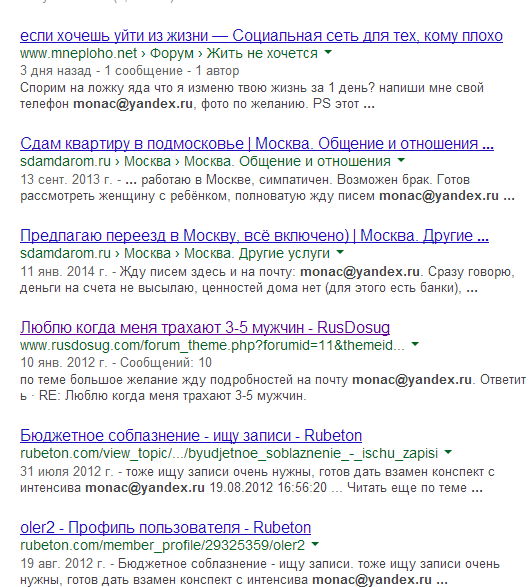Open 'Сдам квартиру в подмосковье' result link
This screenshot has height=587, width=531.
[257, 144]
